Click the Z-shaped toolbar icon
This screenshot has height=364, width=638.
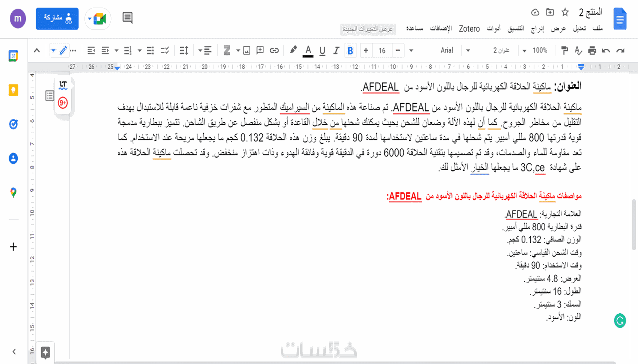pyautogui.click(x=227, y=50)
